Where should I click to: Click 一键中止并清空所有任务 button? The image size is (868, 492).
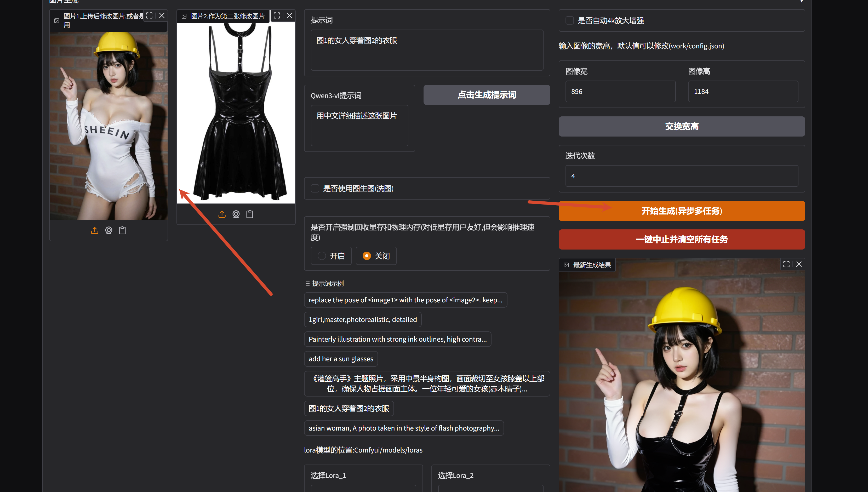click(x=682, y=240)
